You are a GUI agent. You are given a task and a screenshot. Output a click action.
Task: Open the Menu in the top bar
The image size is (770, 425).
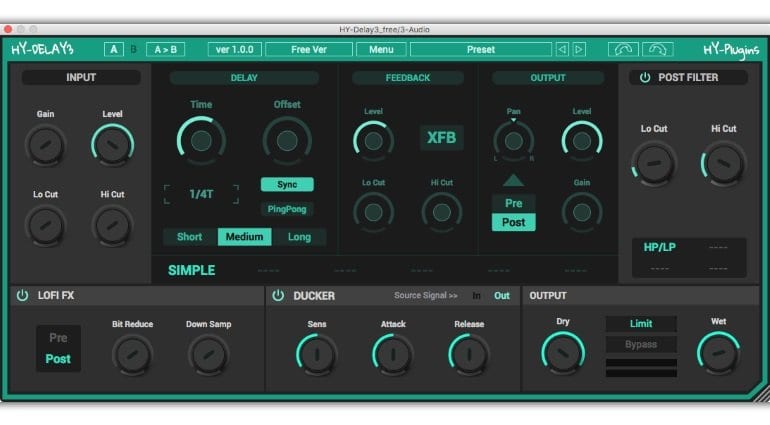[x=380, y=49]
